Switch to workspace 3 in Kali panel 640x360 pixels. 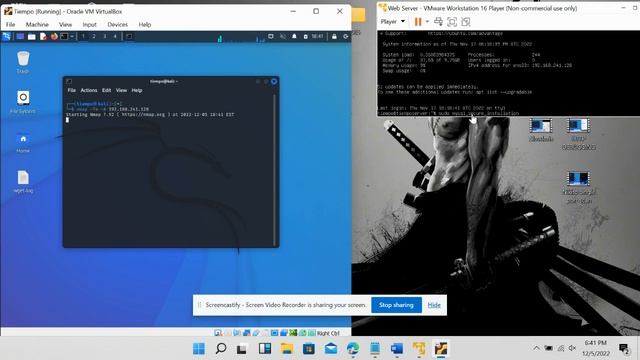[x=104, y=36]
